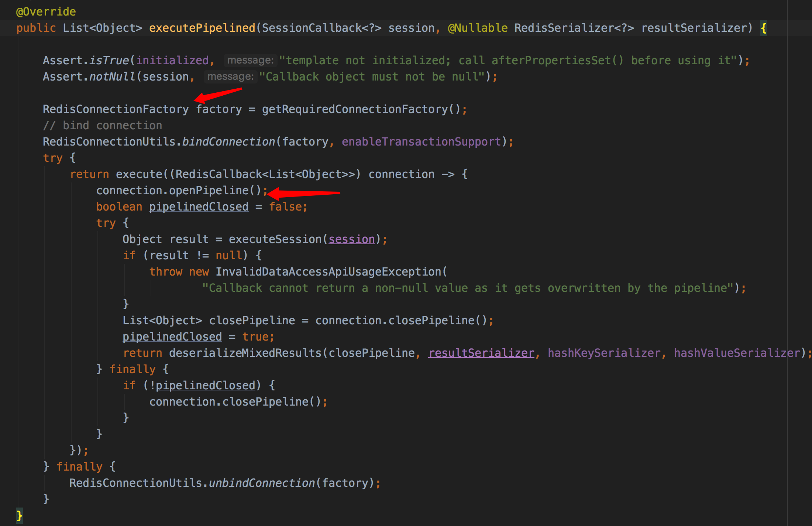
Task: Click the deserializeMixedResults method call
Action: 245,353
